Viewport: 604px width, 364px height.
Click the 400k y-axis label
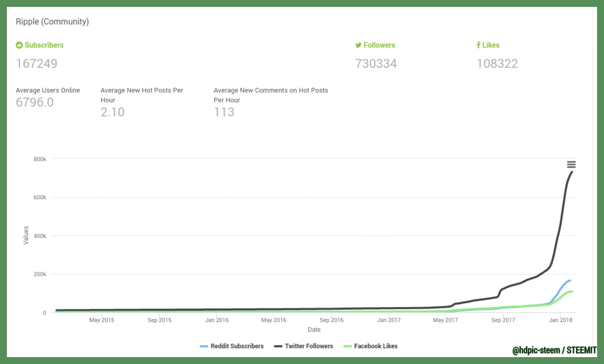coord(40,236)
